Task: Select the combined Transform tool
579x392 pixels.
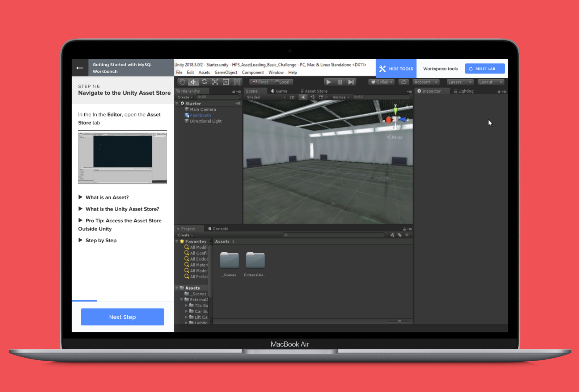Action: click(237, 82)
